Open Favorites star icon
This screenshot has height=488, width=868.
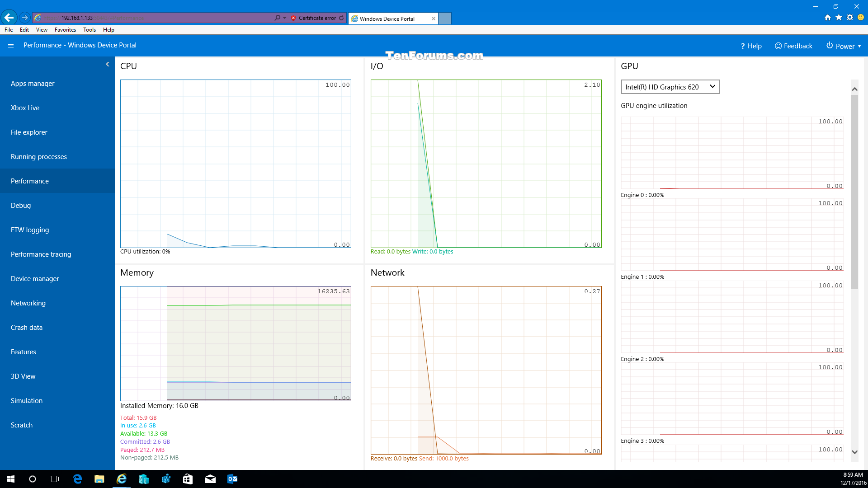pos(839,18)
